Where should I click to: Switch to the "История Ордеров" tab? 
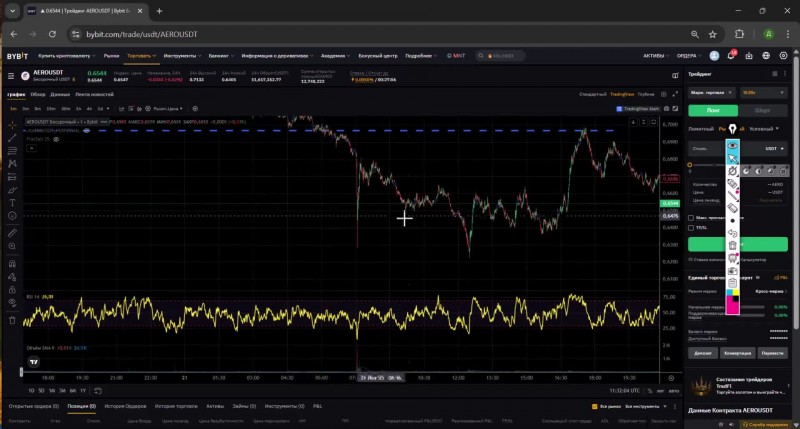coord(125,406)
